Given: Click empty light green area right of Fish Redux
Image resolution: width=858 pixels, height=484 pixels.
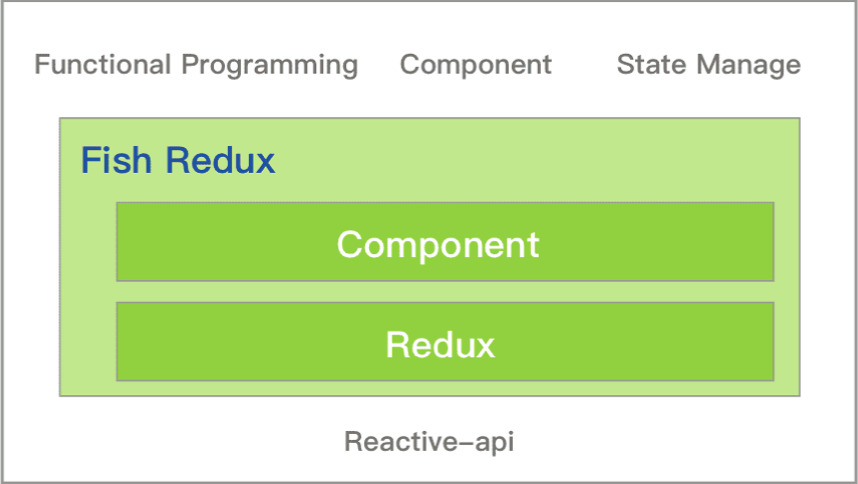Looking at the screenshot, I should pos(540,160).
